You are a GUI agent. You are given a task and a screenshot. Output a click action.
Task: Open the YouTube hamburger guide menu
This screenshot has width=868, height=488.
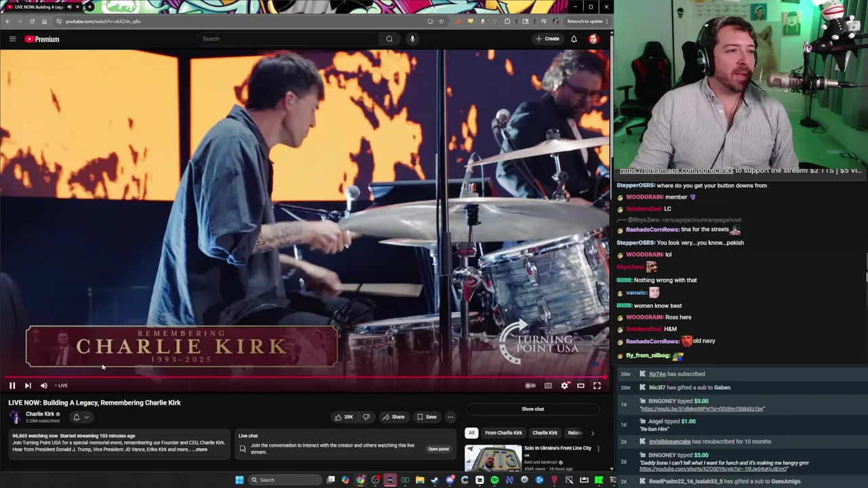[x=12, y=39]
